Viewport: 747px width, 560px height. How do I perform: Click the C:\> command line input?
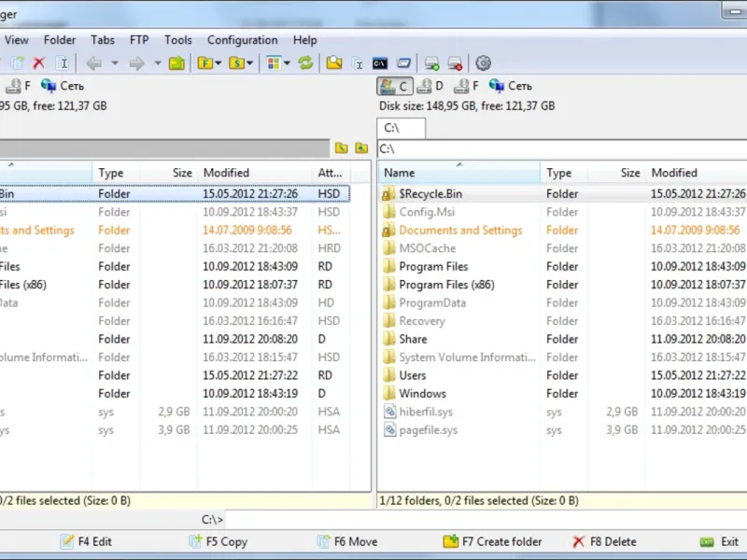486,519
